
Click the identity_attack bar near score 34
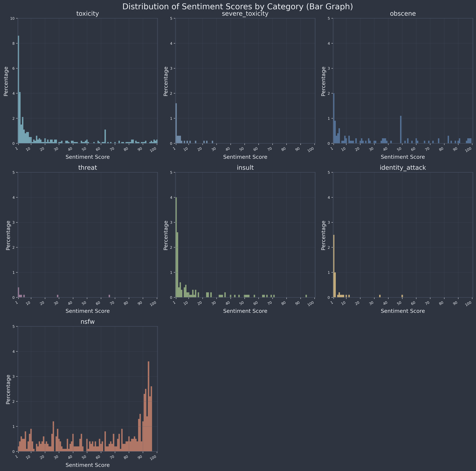[x=380, y=296]
